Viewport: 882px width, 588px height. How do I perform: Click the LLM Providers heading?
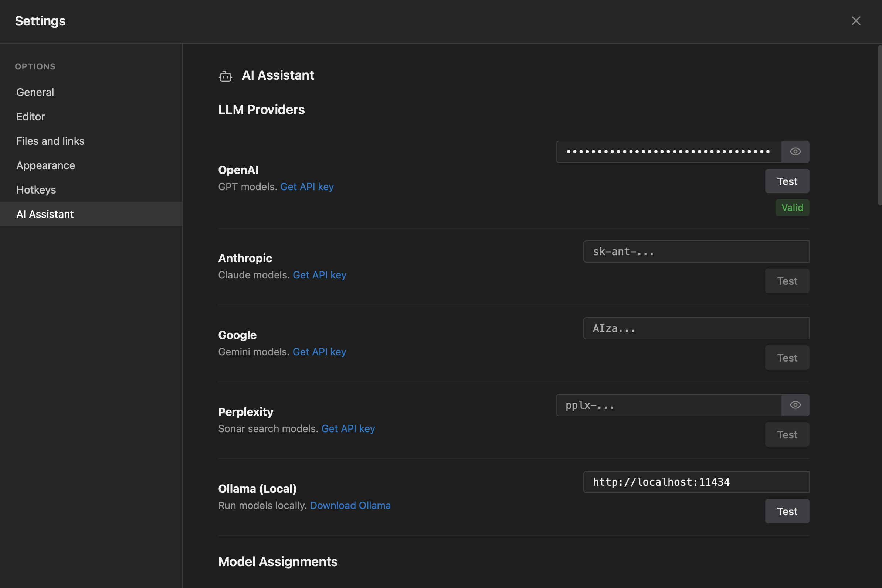click(x=261, y=109)
